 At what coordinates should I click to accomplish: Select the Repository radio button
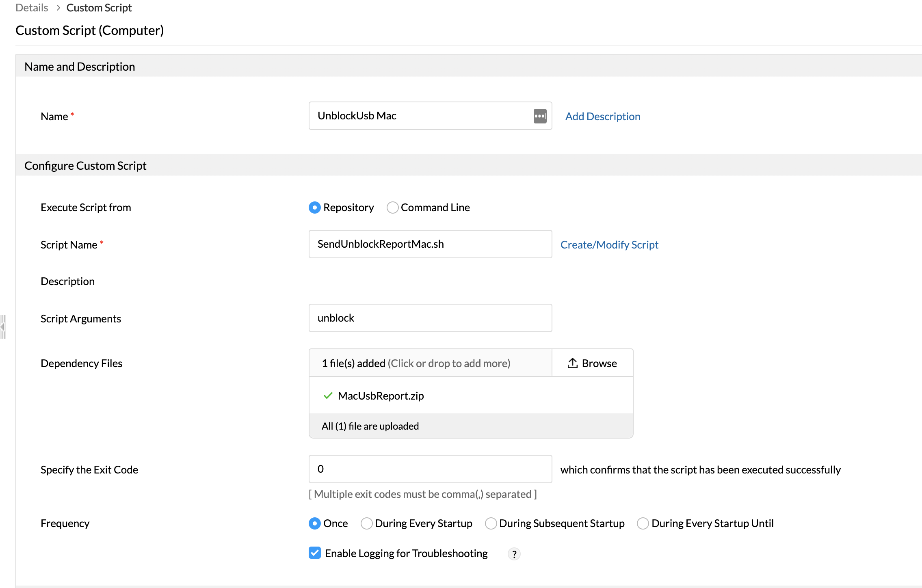[x=315, y=208]
